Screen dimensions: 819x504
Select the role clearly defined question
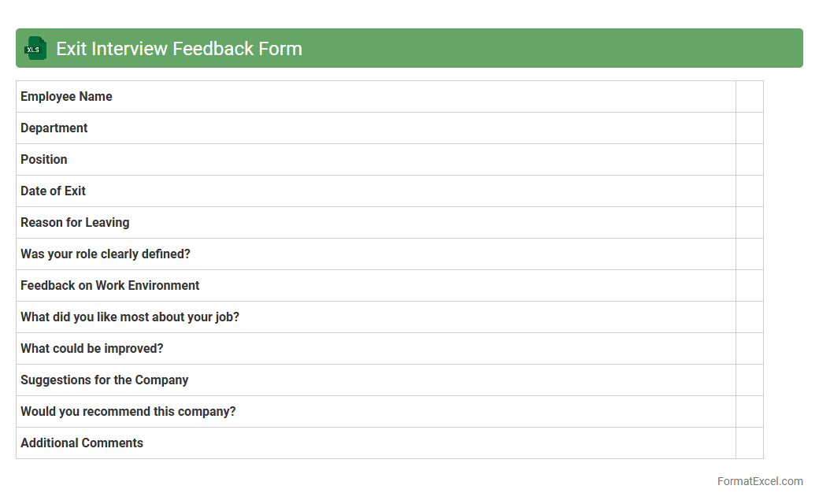point(106,254)
